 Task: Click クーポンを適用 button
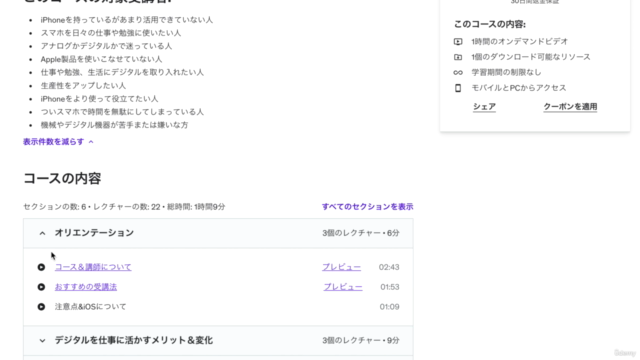coord(570,107)
